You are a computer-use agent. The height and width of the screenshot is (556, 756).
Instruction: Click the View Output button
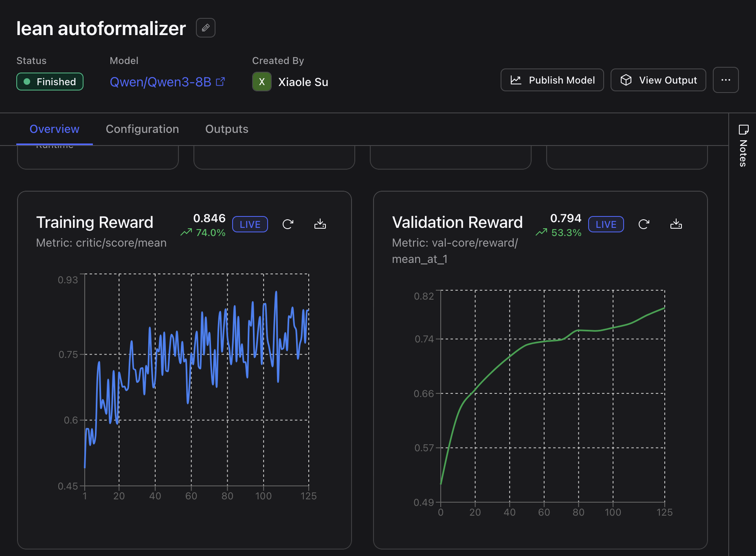click(x=658, y=80)
